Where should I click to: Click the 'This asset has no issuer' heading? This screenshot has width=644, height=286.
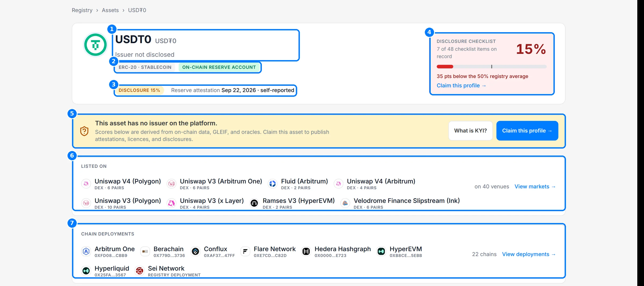[x=156, y=123]
